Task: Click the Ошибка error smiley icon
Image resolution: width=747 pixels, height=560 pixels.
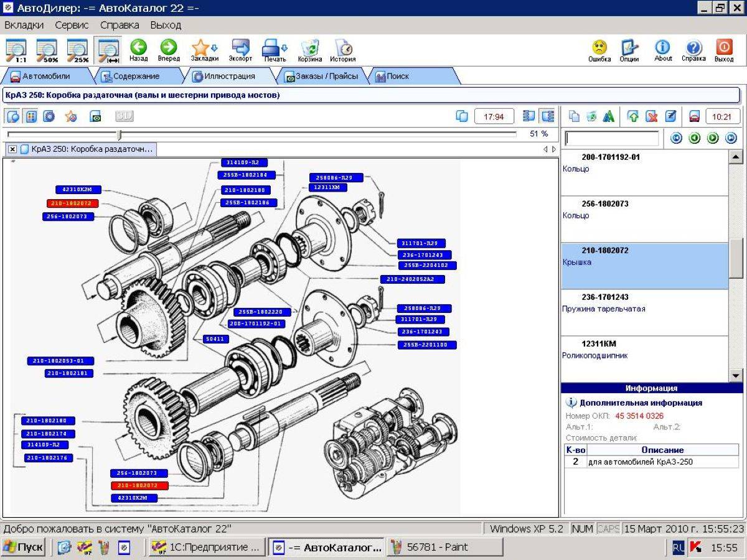Action: tap(599, 48)
